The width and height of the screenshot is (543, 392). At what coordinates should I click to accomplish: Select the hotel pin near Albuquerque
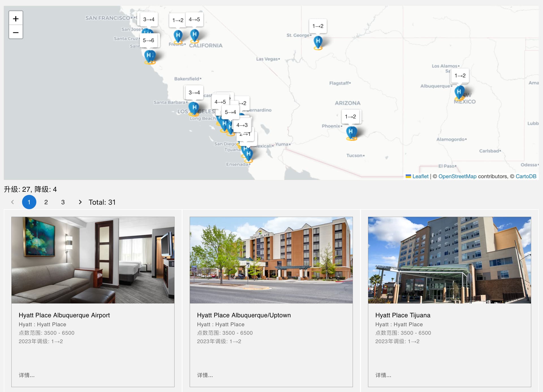pyautogui.click(x=459, y=92)
